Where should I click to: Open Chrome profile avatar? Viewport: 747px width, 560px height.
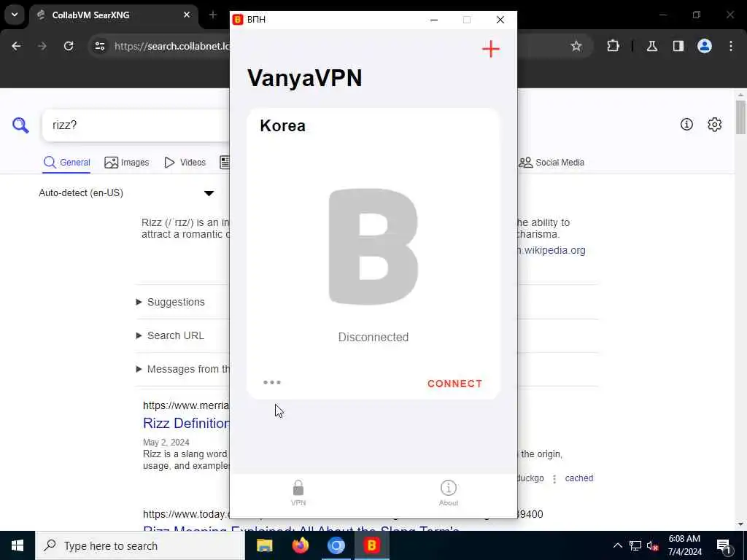[x=705, y=46]
